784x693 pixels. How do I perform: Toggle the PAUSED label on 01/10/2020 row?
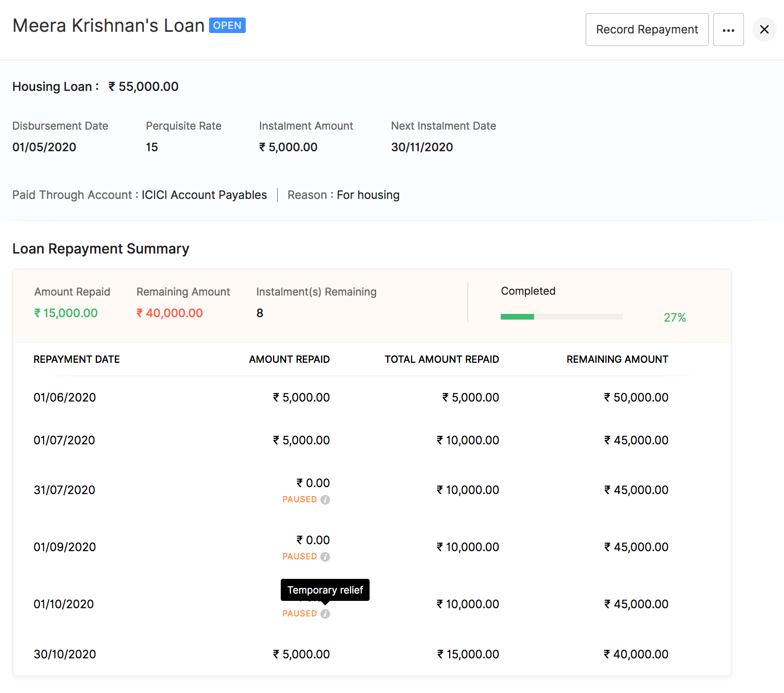(300, 614)
